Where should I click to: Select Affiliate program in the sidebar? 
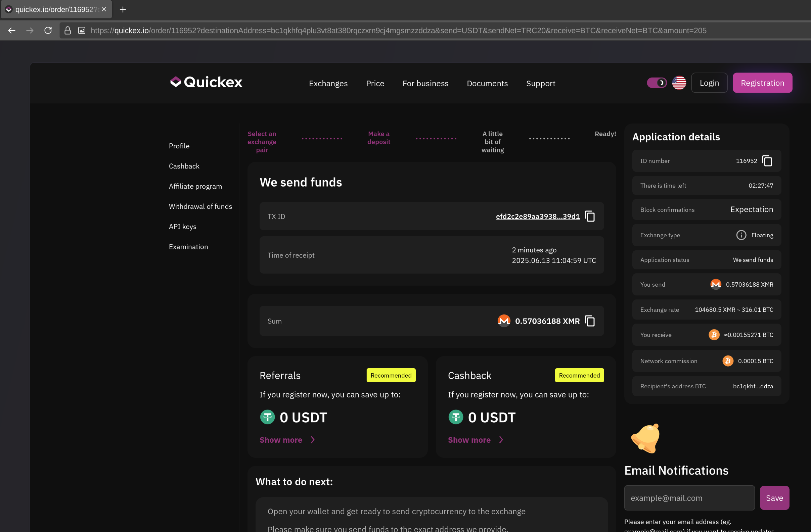tap(195, 186)
